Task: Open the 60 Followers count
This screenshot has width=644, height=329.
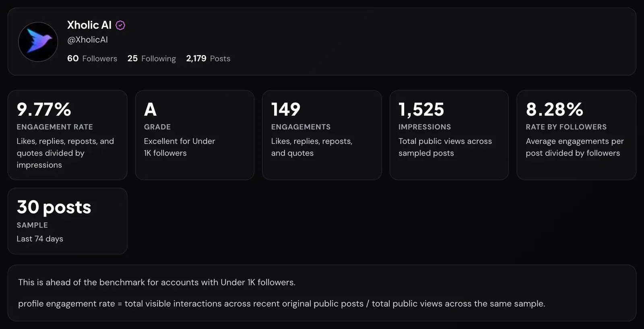Action: 92,58
